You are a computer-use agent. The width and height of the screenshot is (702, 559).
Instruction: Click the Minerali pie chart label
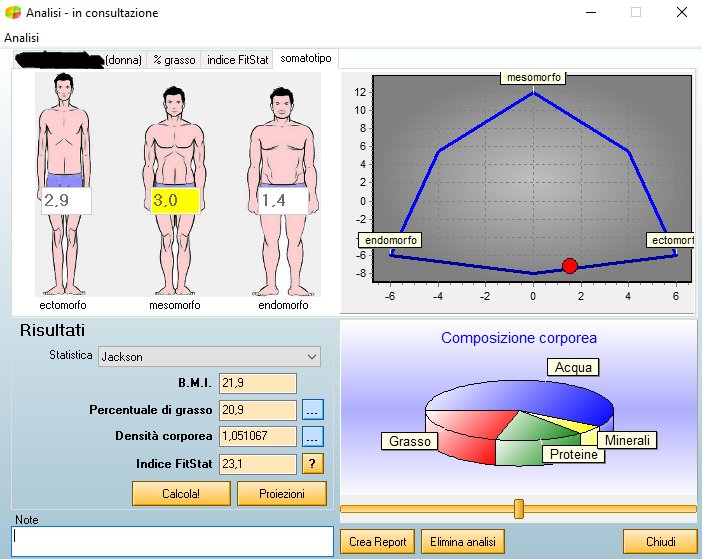tap(627, 440)
